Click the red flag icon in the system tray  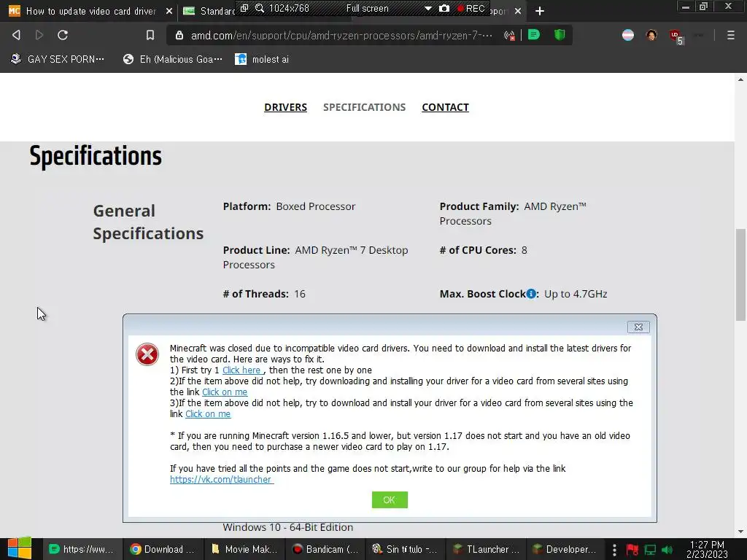coord(632,550)
